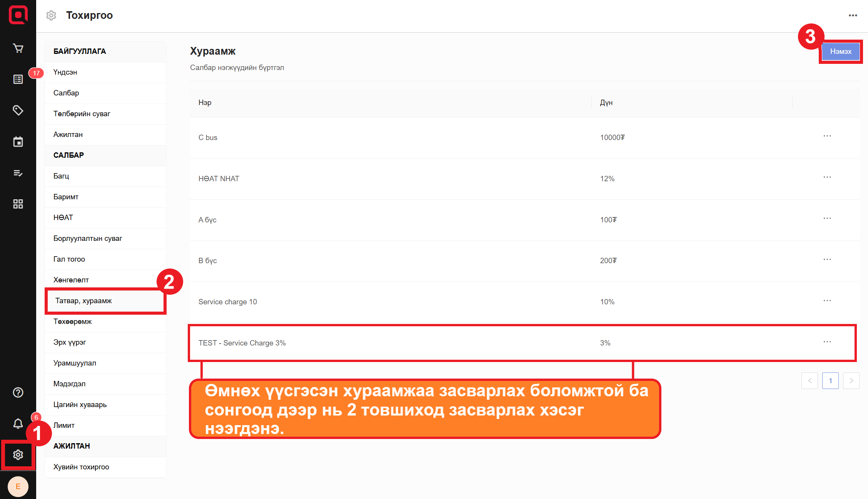Open the Салбар settings menu item
This screenshot has height=499, width=868.
(x=66, y=93)
